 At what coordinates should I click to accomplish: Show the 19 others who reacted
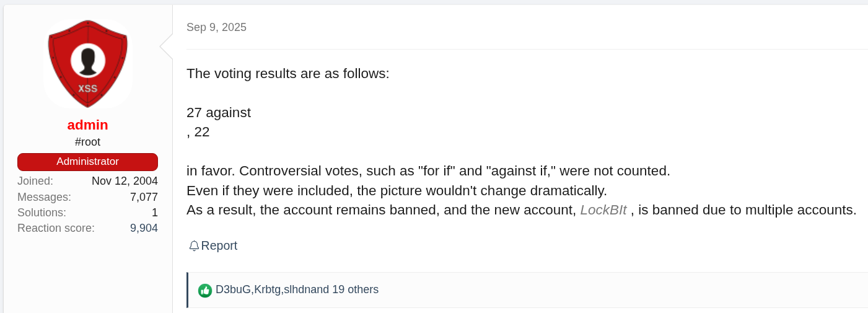[355, 289]
